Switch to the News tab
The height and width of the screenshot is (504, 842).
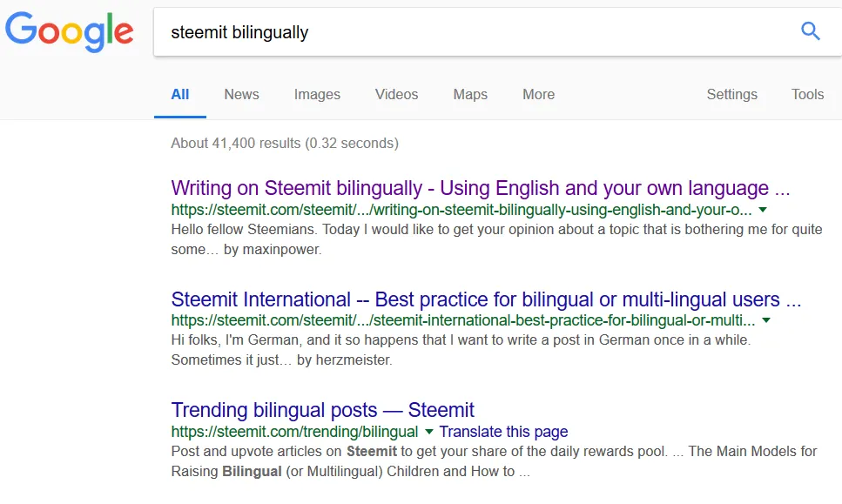point(242,95)
